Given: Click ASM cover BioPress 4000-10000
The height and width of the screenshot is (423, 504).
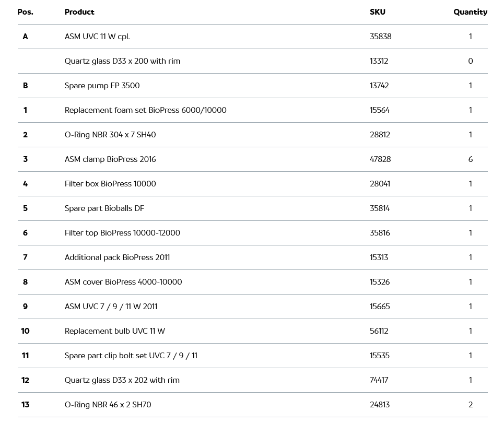Looking at the screenshot, I should pyautogui.click(x=123, y=282).
